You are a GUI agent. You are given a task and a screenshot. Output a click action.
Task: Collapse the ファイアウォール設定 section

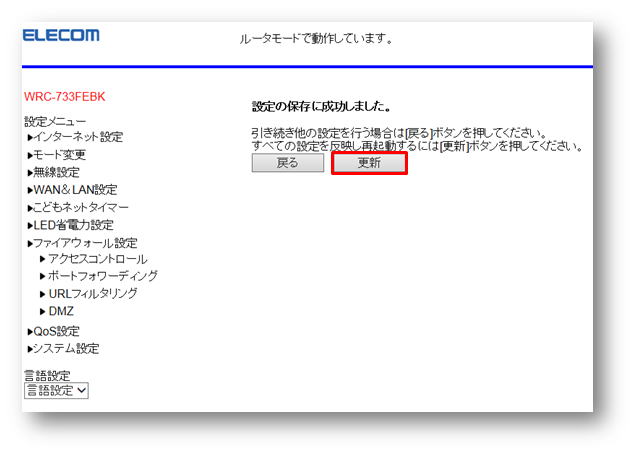(83, 243)
